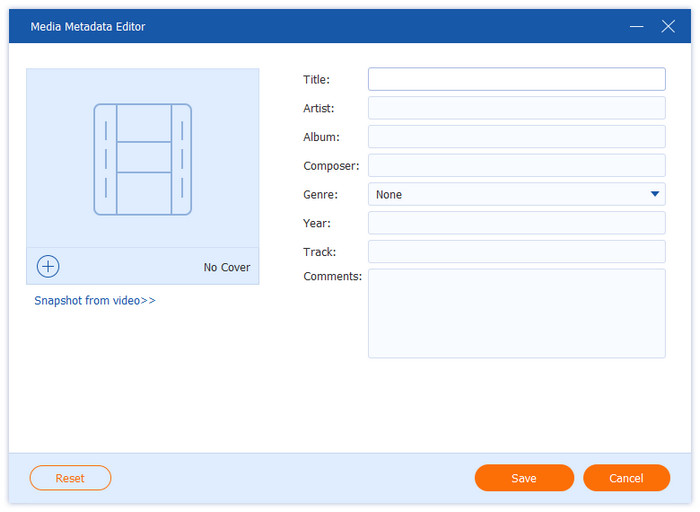Viewport: 700px width, 512px height.
Task: Click the film strip cover placeholder
Action: (x=142, y=159)
